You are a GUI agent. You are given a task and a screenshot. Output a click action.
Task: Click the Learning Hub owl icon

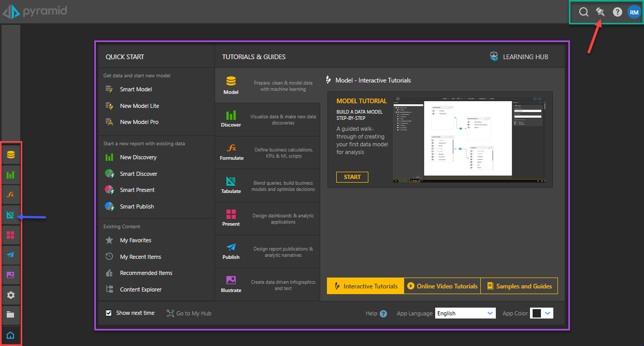pyautogui.click(x=494, y=57)
